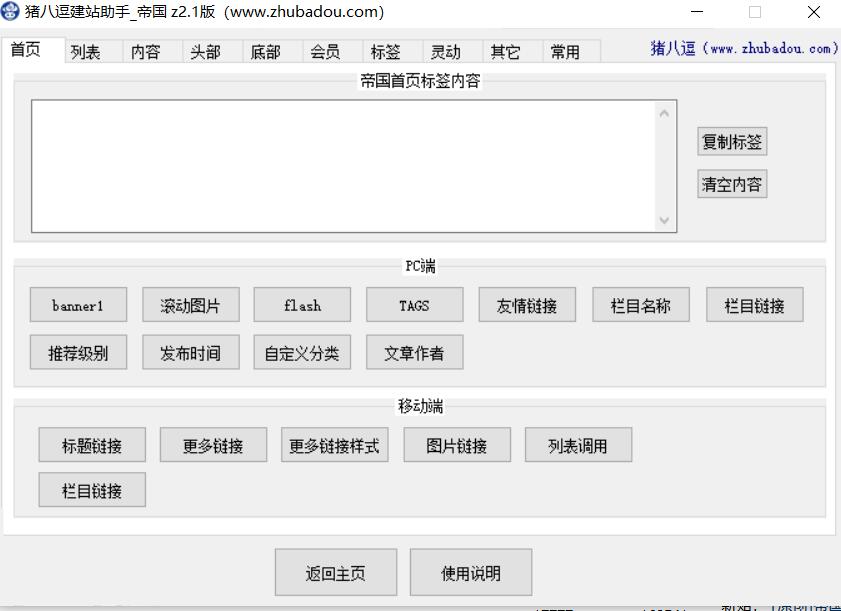Insert the TAGS tag
Viewport: 841px width, 611px height.
point(414,306)
